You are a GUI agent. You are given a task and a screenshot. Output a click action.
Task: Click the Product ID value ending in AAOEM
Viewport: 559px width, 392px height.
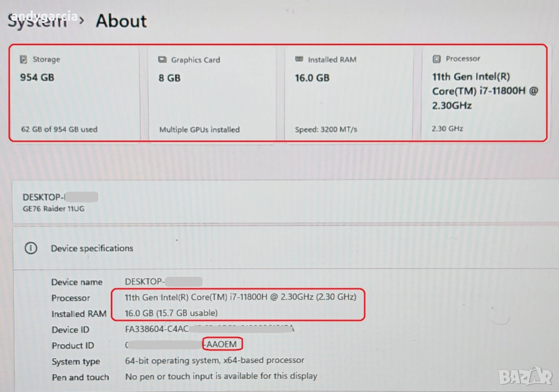point(222,345)
